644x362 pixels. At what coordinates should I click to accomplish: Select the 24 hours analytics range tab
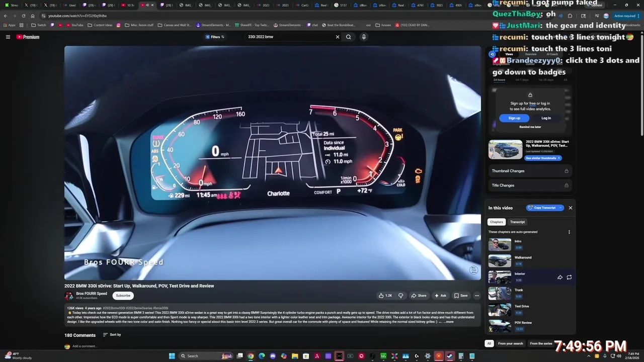[x=499, y=80]
